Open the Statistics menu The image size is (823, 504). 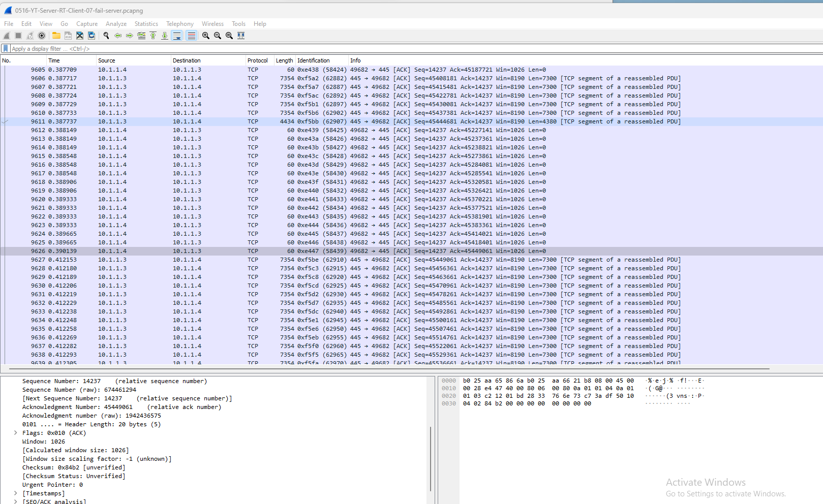coord(146,24)
